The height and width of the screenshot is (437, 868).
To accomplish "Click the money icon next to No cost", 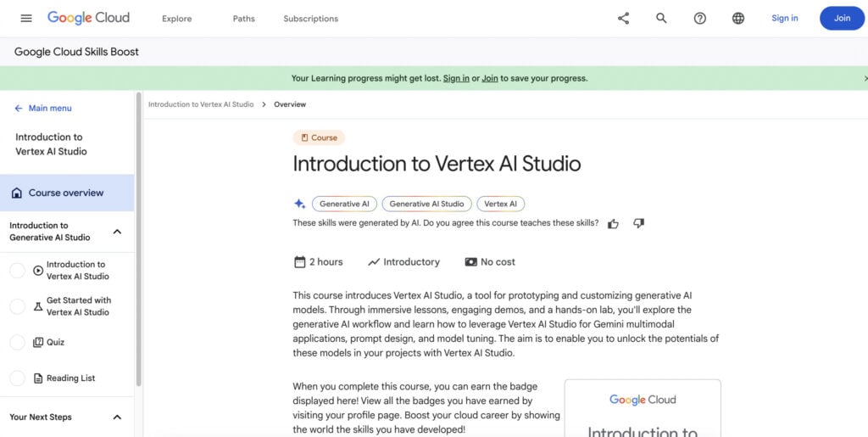I will (471, 262).
